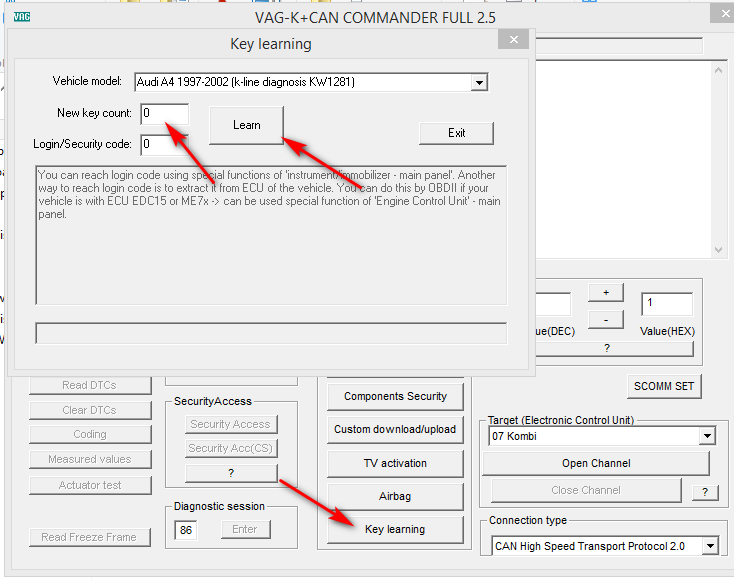Expand the Connection type dropdown
The image size is (734, 581).
coord(710,546)
